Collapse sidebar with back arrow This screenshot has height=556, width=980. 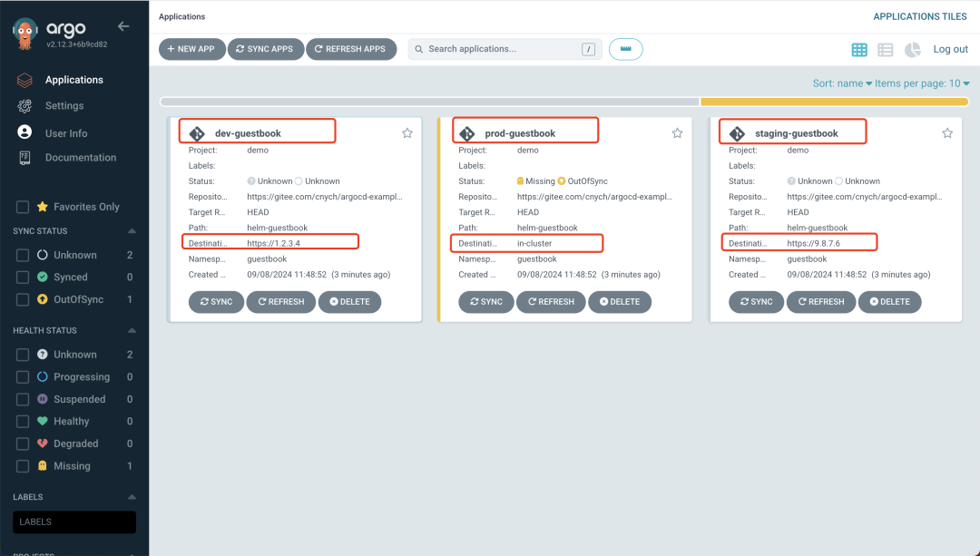(x=123, y=26)
